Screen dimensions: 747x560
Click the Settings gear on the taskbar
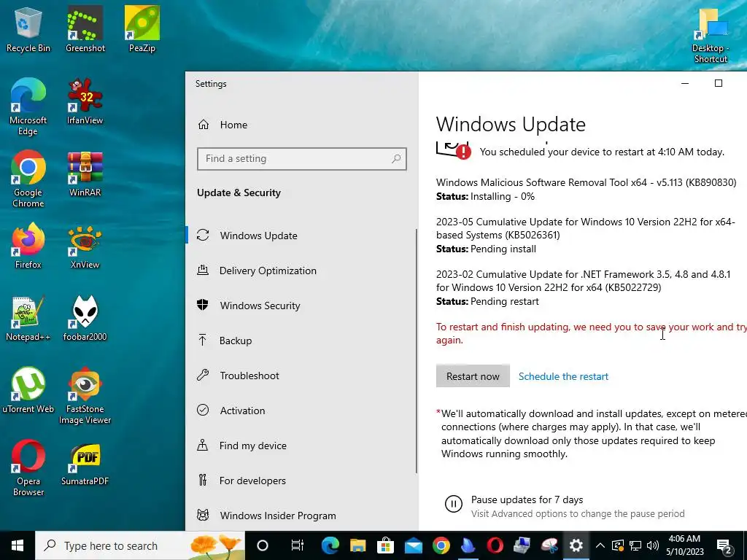click(576, 545)
